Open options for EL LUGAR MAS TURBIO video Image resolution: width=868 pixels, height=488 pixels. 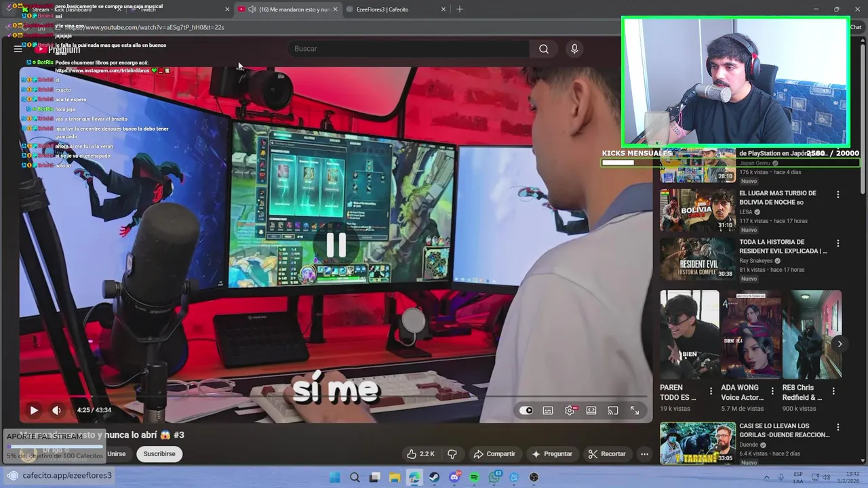(837, 195)
